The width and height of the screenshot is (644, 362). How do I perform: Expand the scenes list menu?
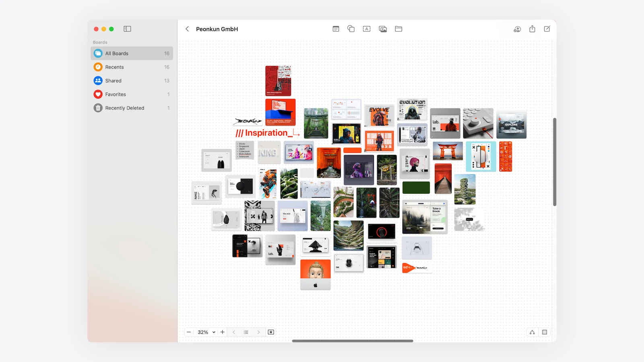(246, 332)
